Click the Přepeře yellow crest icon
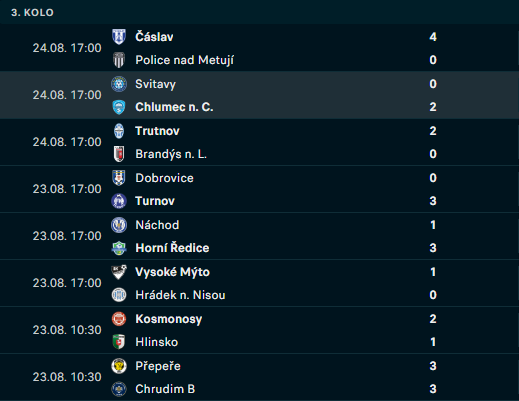The width and height of the screenshot is (519, 401). 119,366
